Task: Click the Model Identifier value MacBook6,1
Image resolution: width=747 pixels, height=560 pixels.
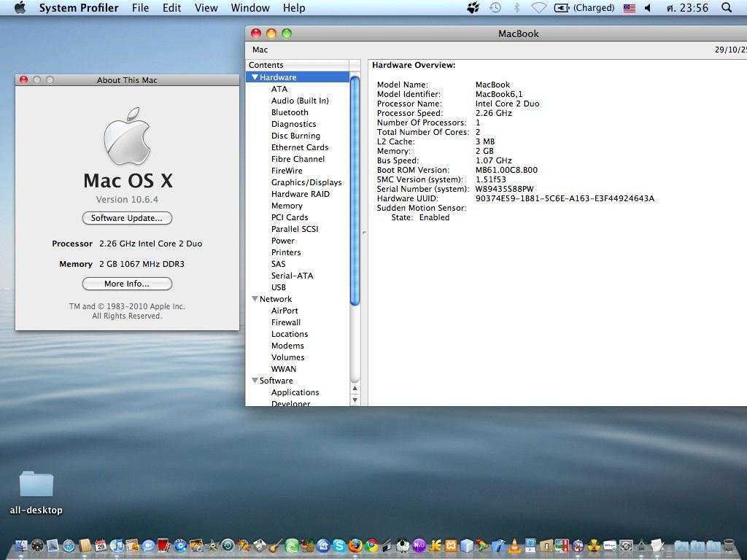Action: 499,94
